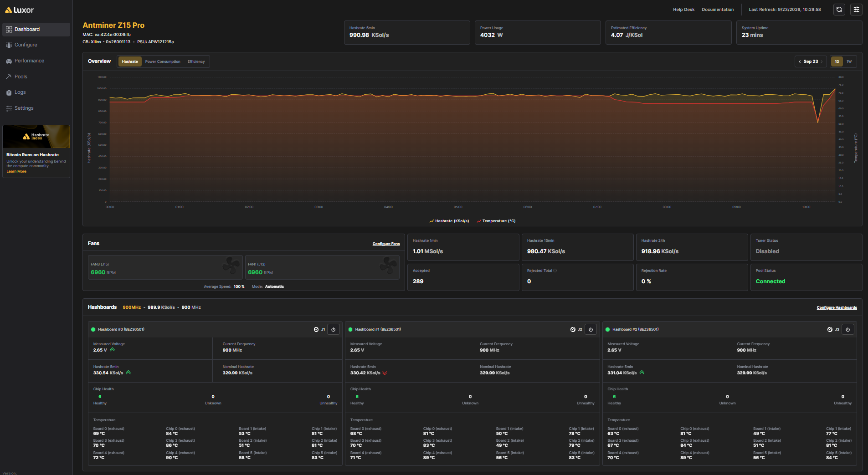Click the System Uptime value 23 mins
Viewport: 868px width, 475px height.
(x=752, y=35)
